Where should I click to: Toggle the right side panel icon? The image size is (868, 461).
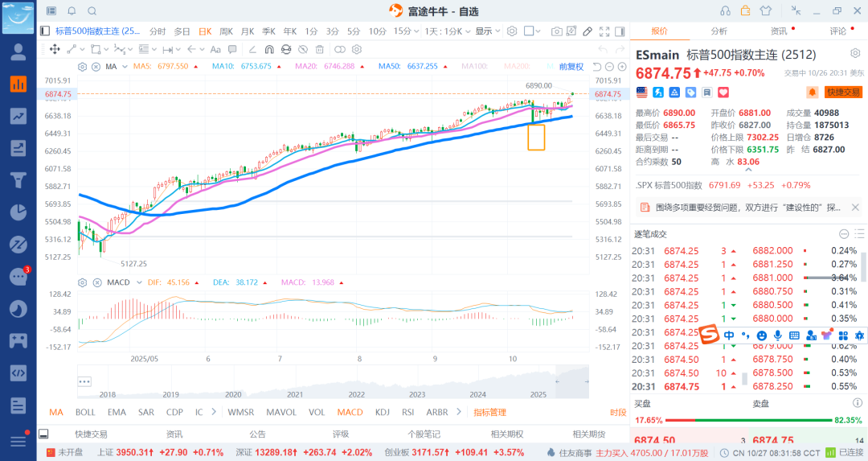tap(620, 31)
